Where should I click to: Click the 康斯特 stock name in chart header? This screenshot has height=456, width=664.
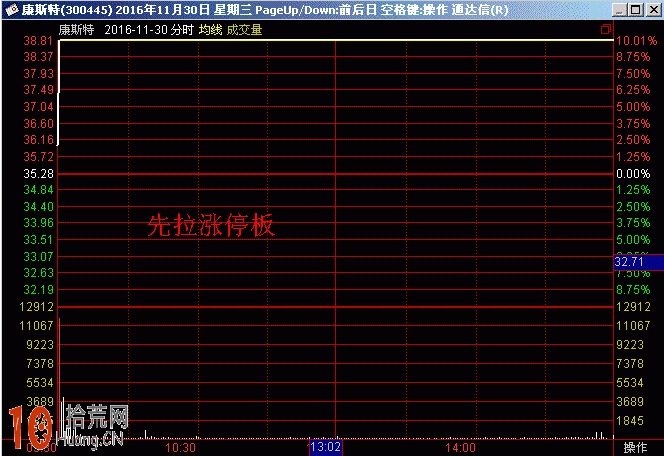pyautogui.click(x=76, y=30)
